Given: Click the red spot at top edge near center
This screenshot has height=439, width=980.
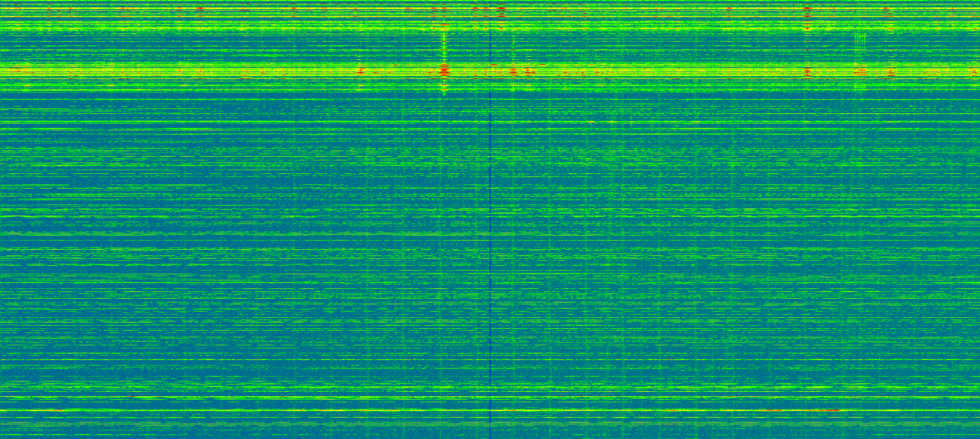Looking at the screenshot, I should tap(501, 10).
